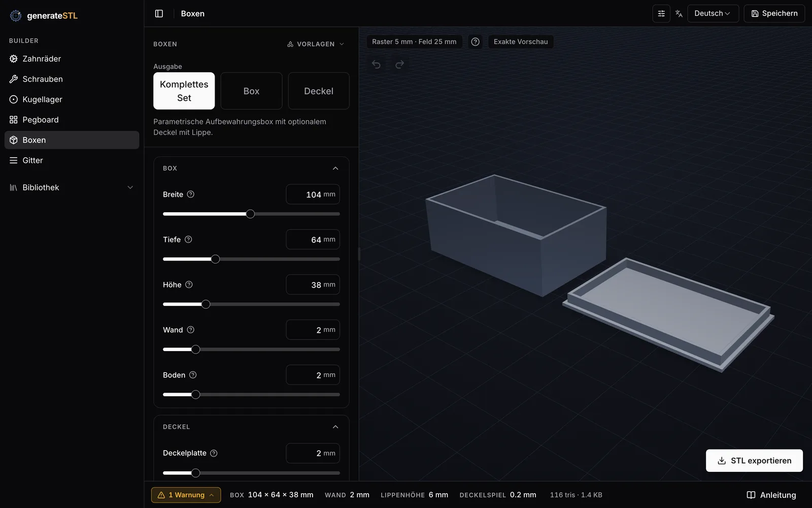Click the undo arrow icon
The height and width of the screenshot is (508, 812).
click(x=376, y=65)
